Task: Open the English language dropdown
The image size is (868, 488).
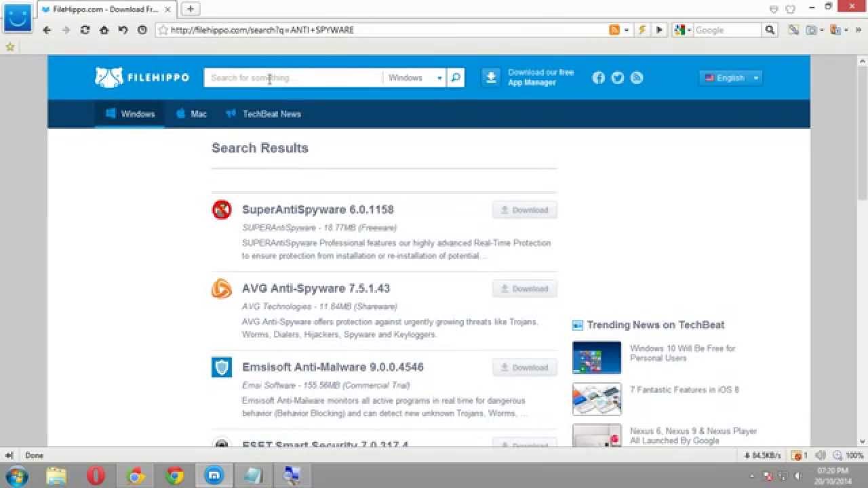Action: [x=730, y=78]
